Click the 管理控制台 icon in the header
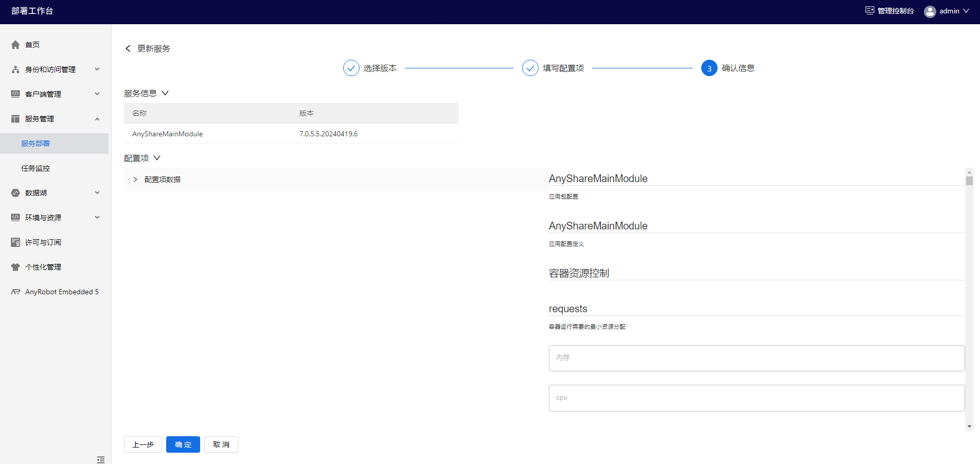Screen dimensions: 980x464 click(869, 10)
